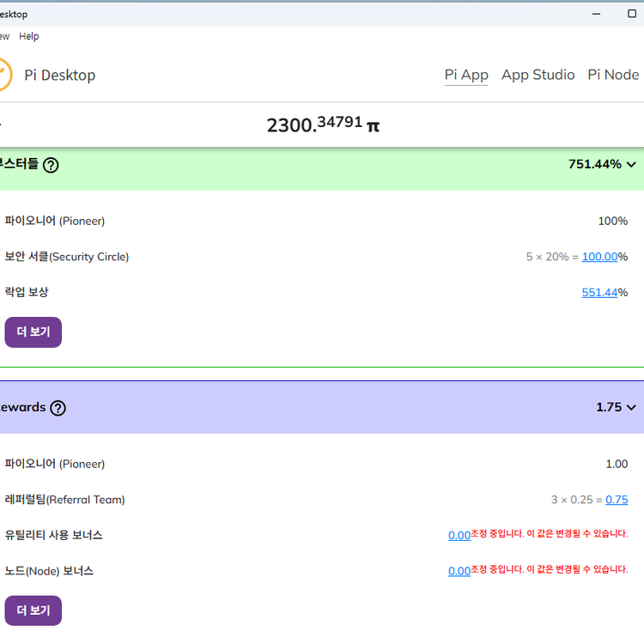Screen dimensions: 644x644
Task: Maximize the Pi Desktop window
Action: click(x=633, y=14)
